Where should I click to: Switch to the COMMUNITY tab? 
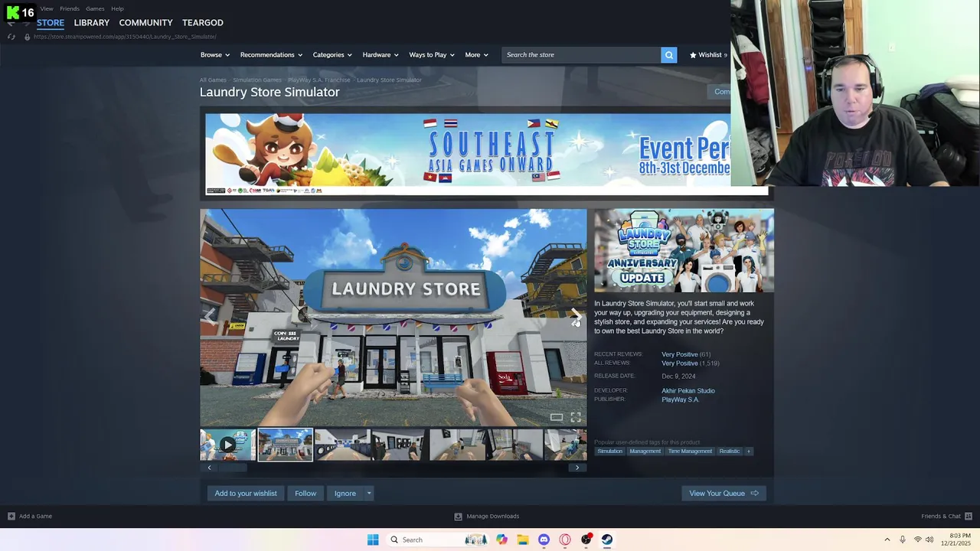pos(145,23)
